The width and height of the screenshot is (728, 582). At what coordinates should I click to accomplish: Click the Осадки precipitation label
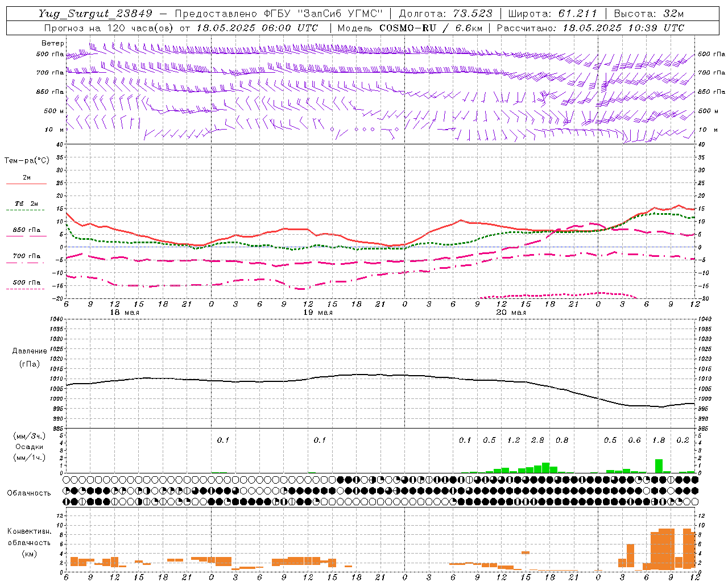click(30, 447)
